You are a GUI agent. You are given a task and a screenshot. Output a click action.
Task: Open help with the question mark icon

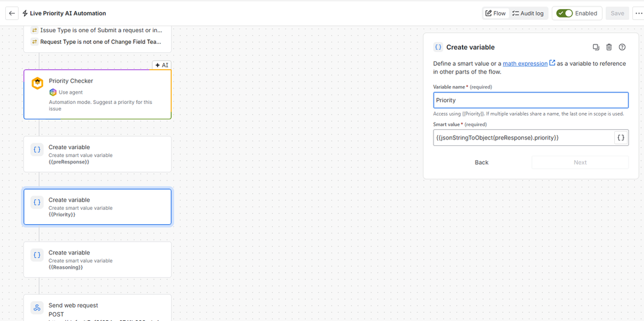(x=622, y=47)
